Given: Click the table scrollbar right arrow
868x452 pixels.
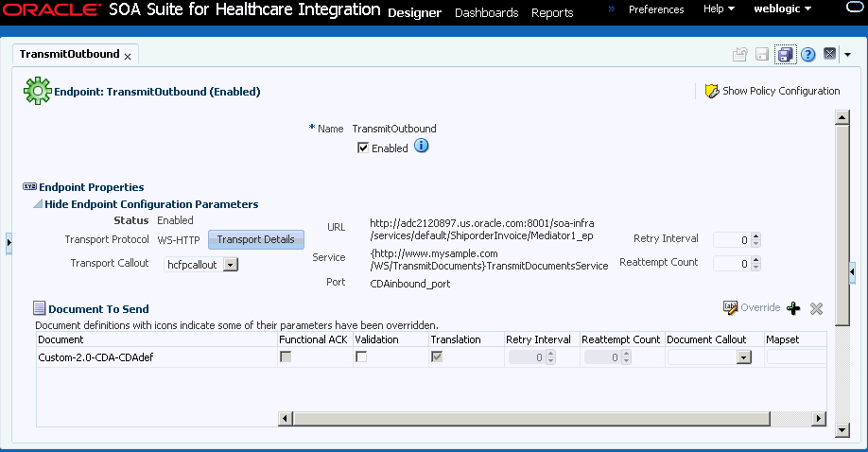Looking at the screenshot, I should click(819, 419).
